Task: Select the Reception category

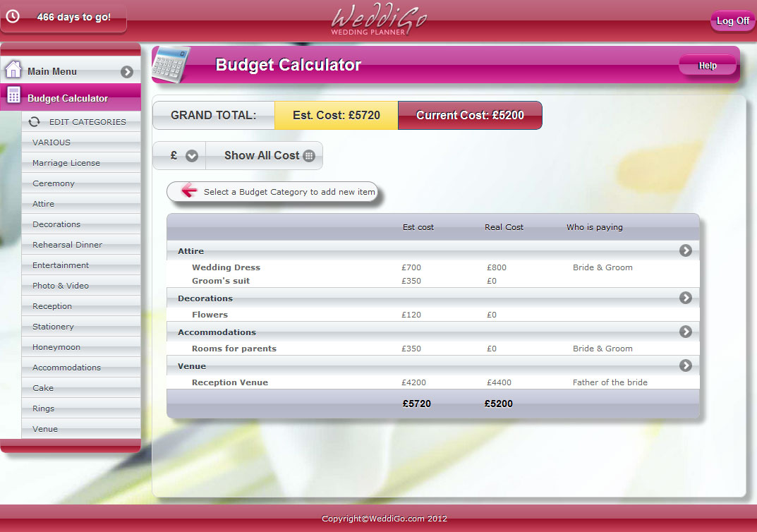Action: 81,306
